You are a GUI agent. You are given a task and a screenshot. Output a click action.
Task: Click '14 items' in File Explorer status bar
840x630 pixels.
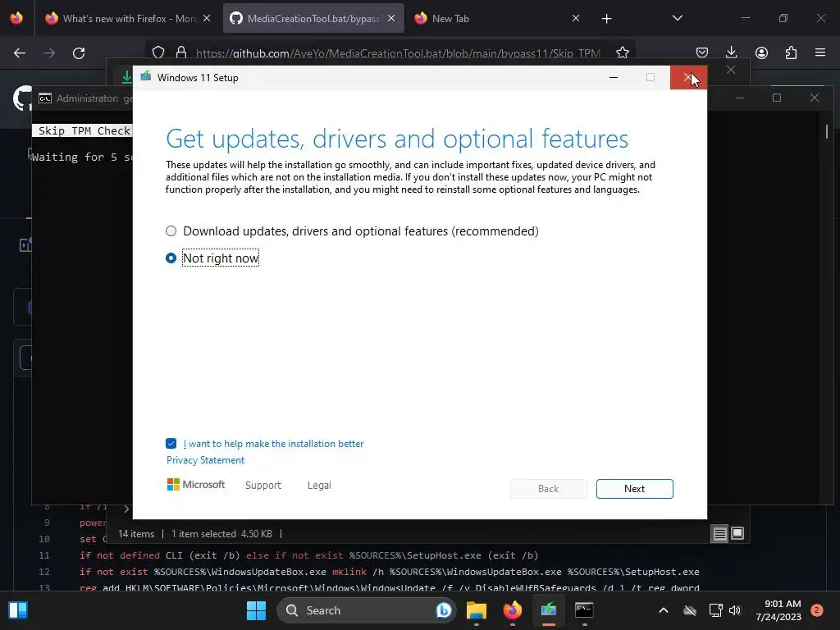[136, 534]
